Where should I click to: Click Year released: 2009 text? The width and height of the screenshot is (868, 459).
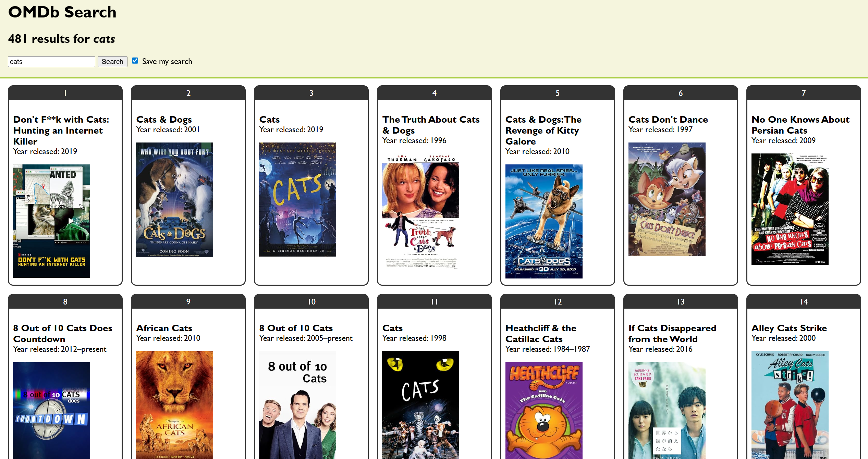pos(783,141)
